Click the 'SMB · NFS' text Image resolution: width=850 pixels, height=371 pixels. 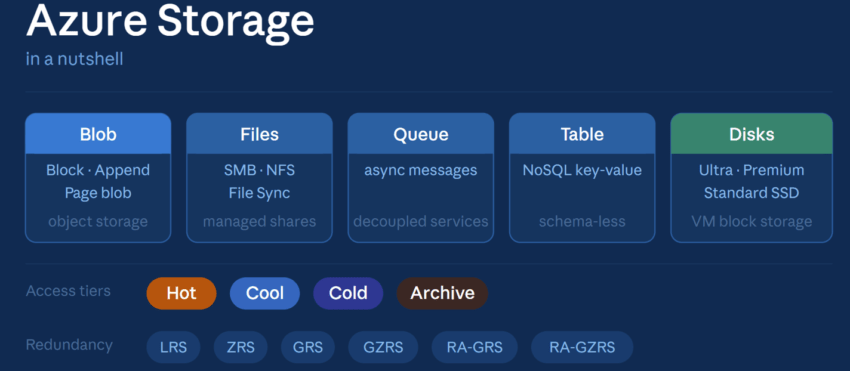click(x=260, y=170)
